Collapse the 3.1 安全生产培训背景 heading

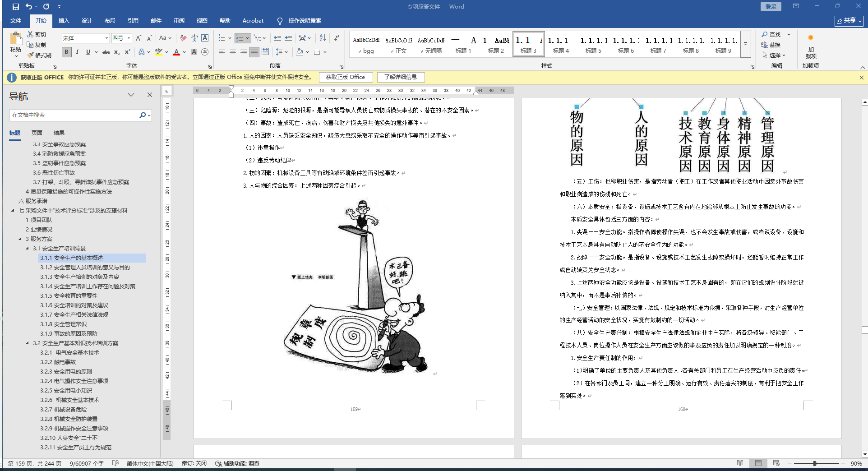tap(28, 248)
